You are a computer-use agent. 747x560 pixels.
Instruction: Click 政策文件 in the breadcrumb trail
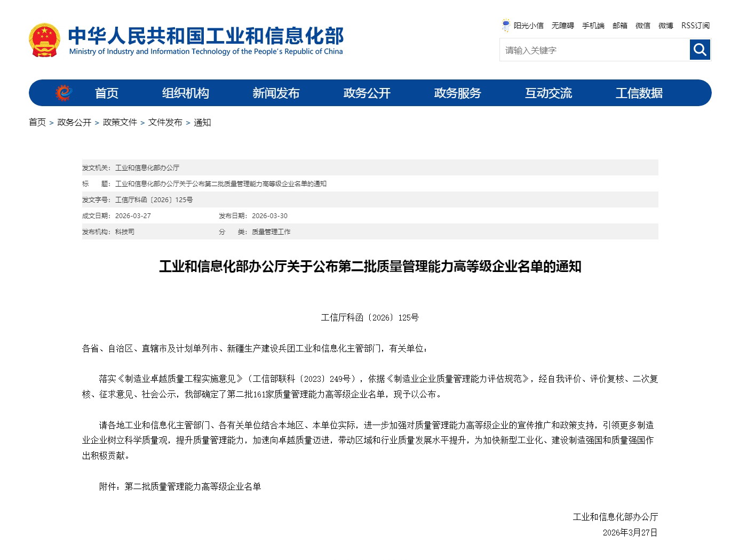(120, 122)
